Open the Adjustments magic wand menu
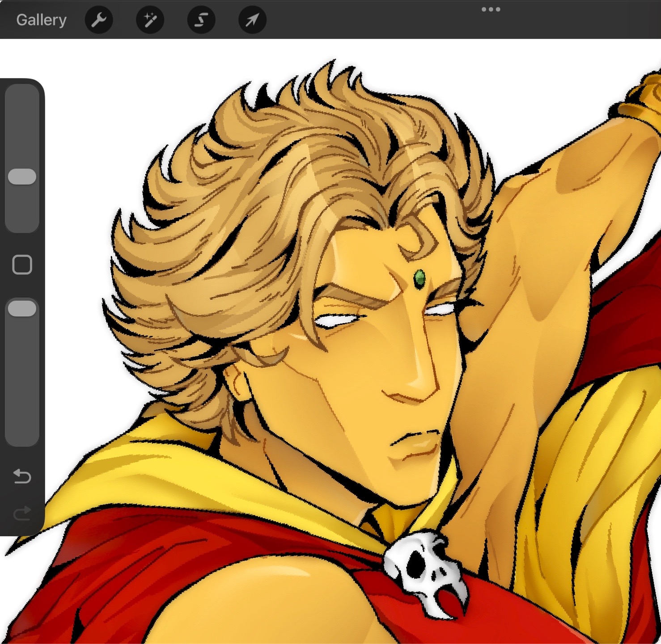 [150, 20]
